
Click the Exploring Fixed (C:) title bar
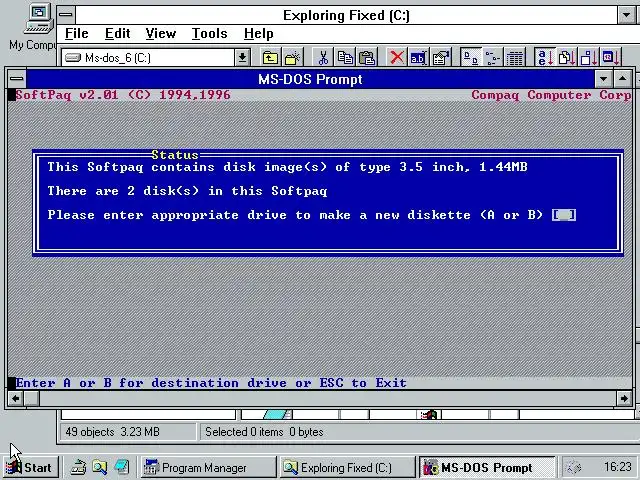coord(346,15)
